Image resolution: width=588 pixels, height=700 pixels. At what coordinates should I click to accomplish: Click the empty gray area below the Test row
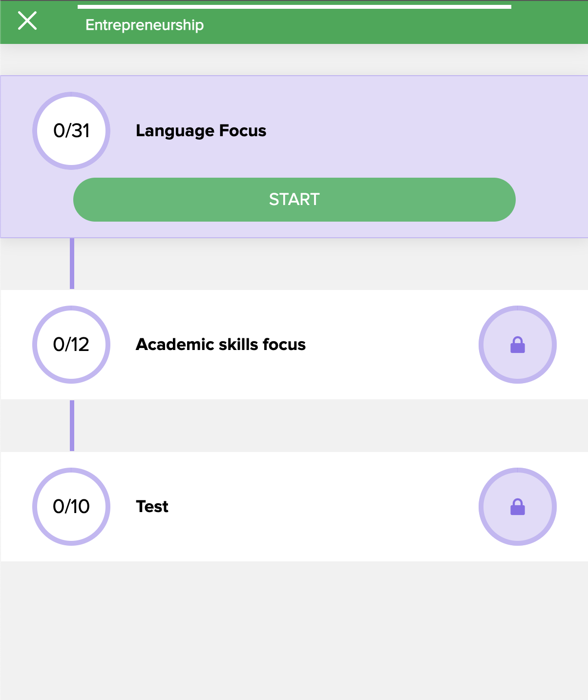tap(294, 630)
